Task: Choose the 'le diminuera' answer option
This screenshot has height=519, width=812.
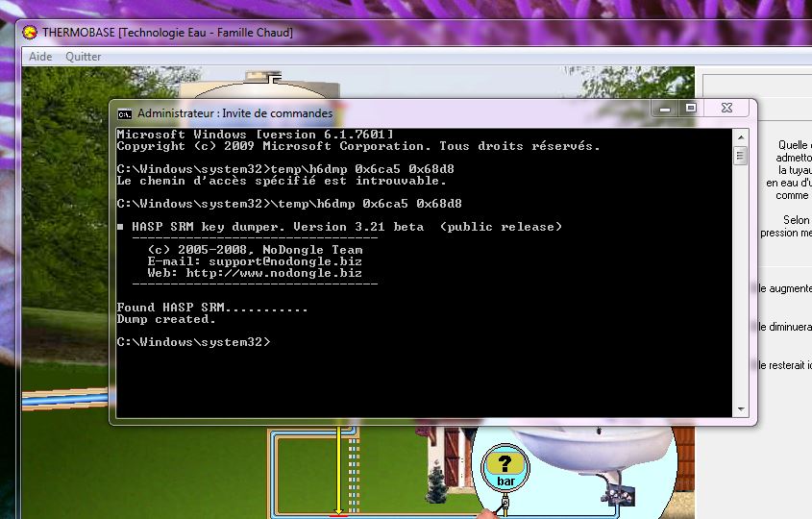Action: [x=784, y=327]
